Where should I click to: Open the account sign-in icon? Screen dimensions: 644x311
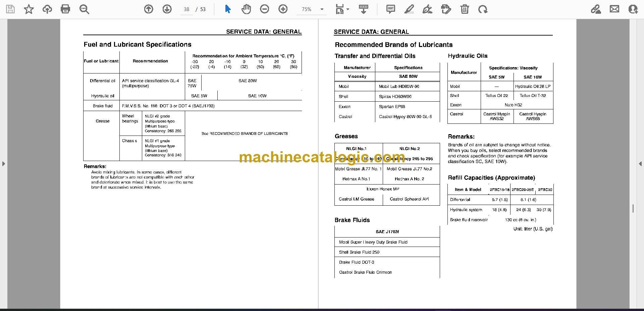(x=633, y=9)
